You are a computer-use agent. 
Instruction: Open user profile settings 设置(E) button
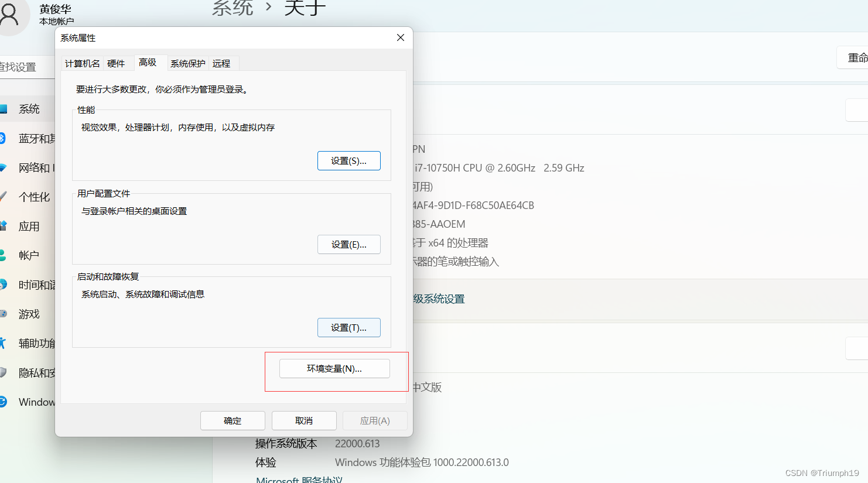[x=348, y=245]
